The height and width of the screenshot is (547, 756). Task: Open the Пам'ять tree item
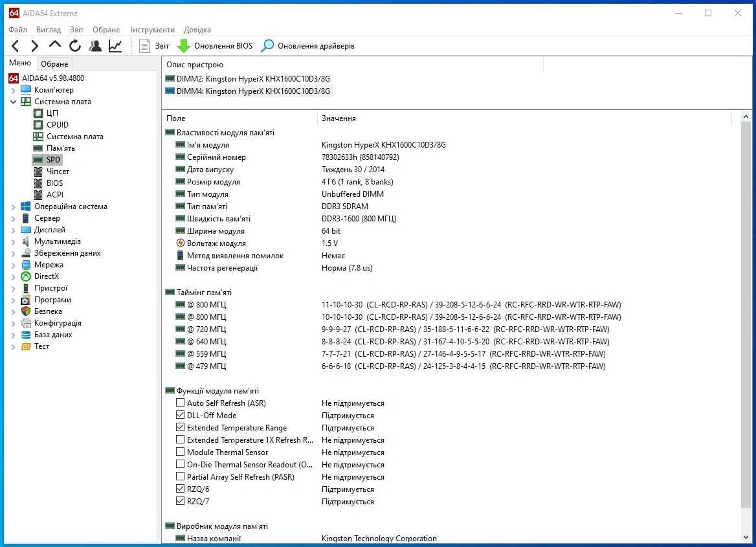click(61, 148)
